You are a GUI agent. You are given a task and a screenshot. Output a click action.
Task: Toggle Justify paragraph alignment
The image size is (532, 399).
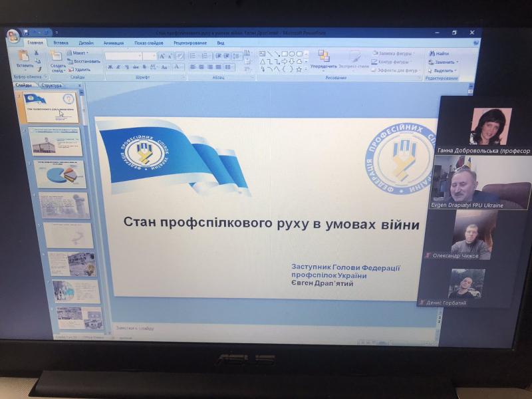(218, 67)
